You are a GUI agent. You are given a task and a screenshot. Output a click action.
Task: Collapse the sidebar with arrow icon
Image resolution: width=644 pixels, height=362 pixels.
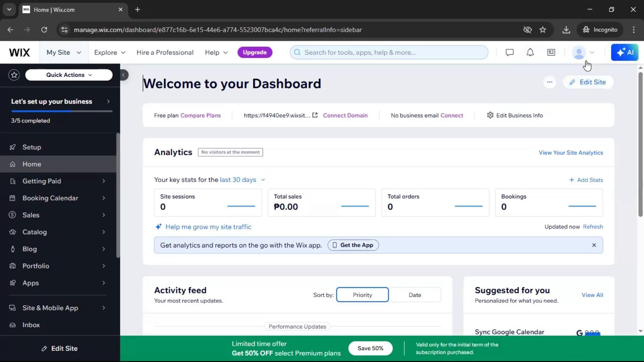point(124,75)
